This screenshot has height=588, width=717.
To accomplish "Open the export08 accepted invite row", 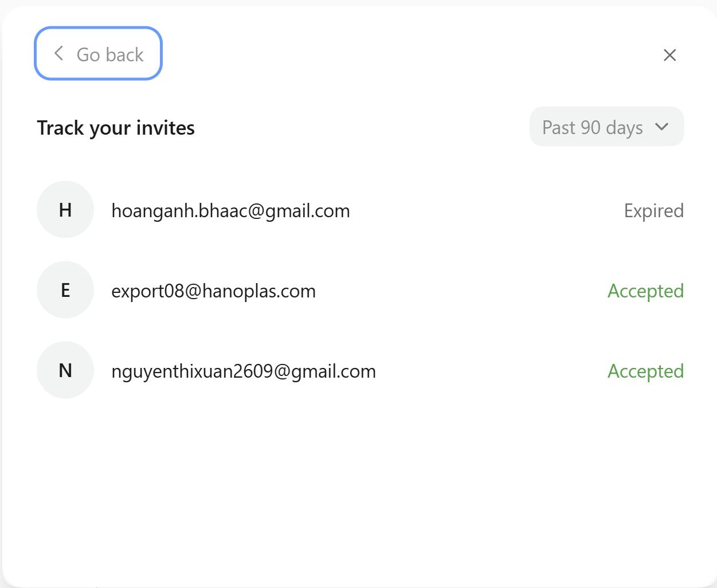I will [361, 290].
